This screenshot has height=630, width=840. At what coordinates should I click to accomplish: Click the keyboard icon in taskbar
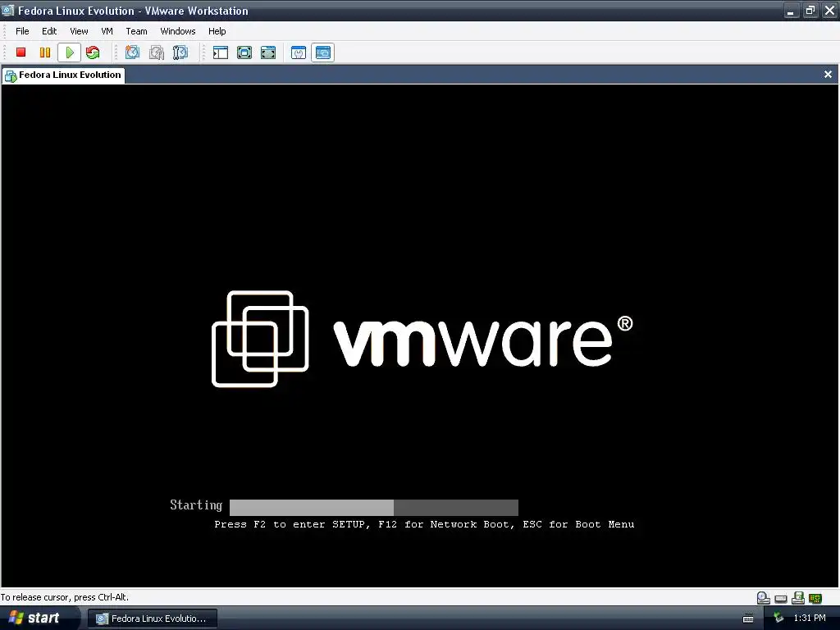pos(748,619)
